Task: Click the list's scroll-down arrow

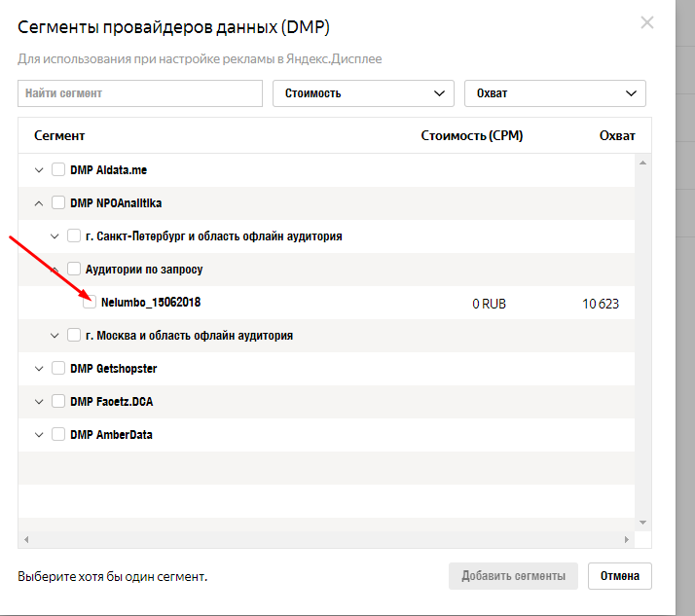Action: 642,523
